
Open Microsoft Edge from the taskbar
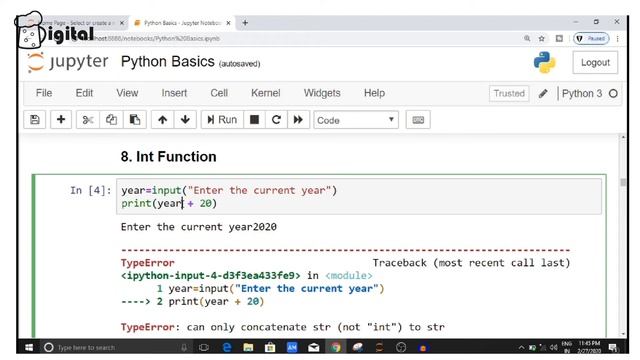pos(227,347)
